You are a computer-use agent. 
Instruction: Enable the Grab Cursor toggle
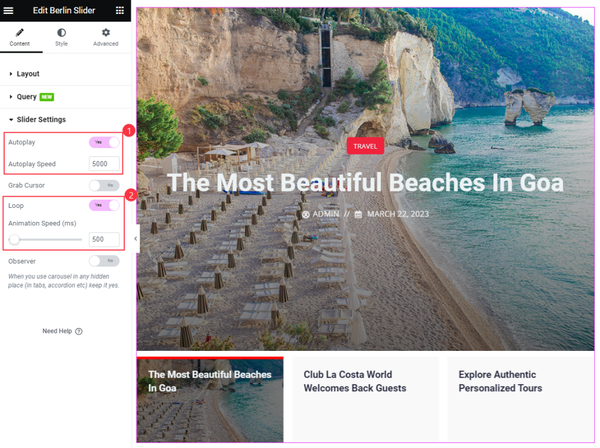tap(104, 186)
